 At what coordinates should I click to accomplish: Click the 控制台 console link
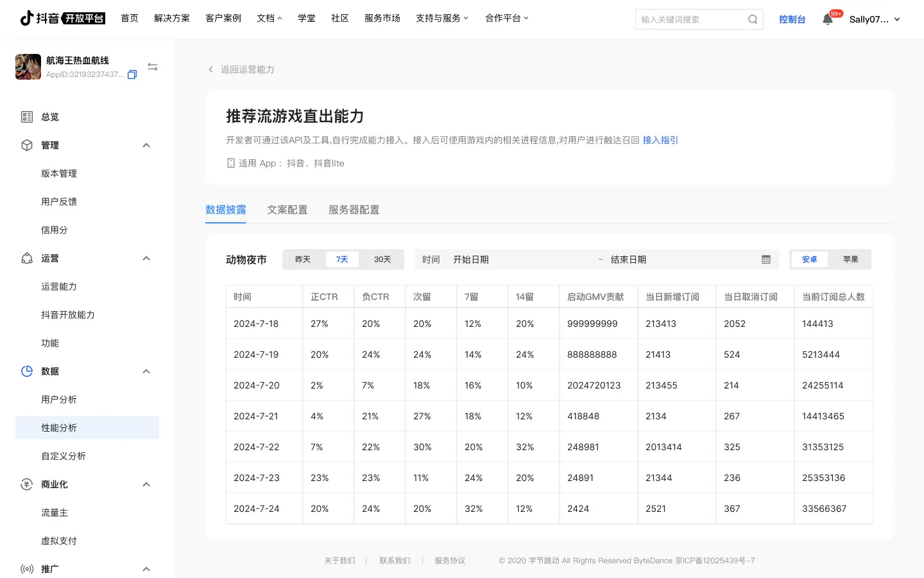click(792, 19)
